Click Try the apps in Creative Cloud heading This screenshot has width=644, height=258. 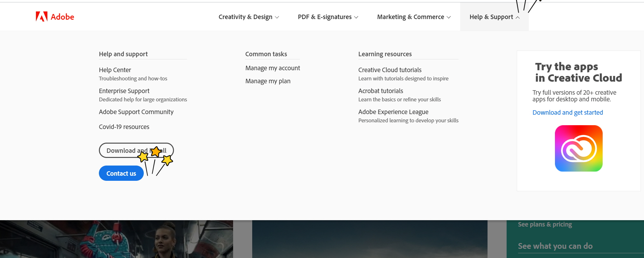click(578, 72)
